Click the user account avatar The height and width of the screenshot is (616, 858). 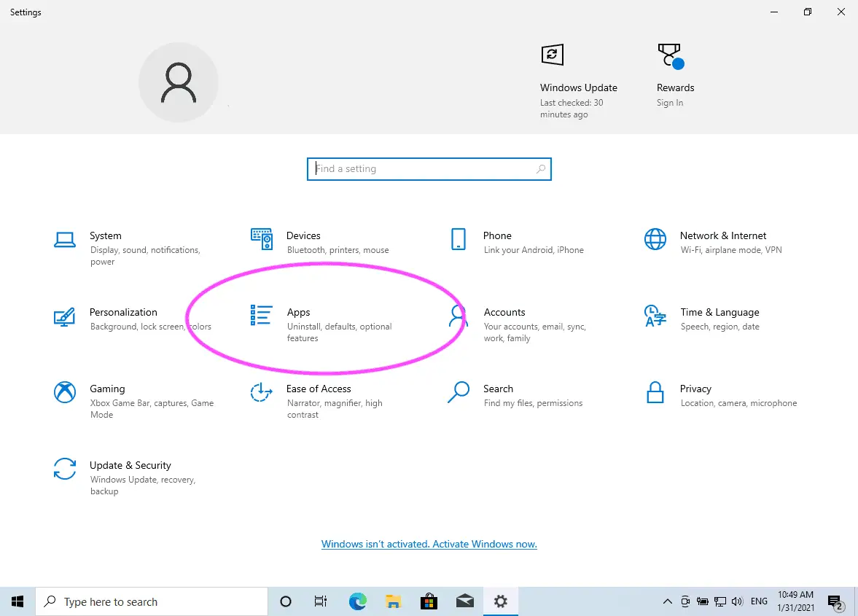click(179, 82)
